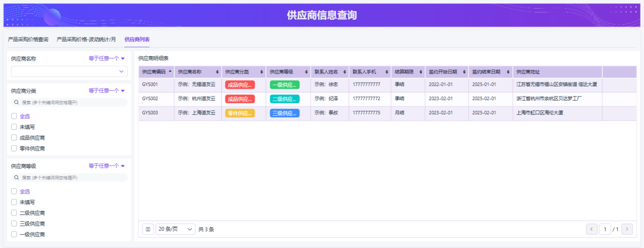Click phone number 17777777772
The height and width of the screenshot is (248, 644).
pos(367,99)
